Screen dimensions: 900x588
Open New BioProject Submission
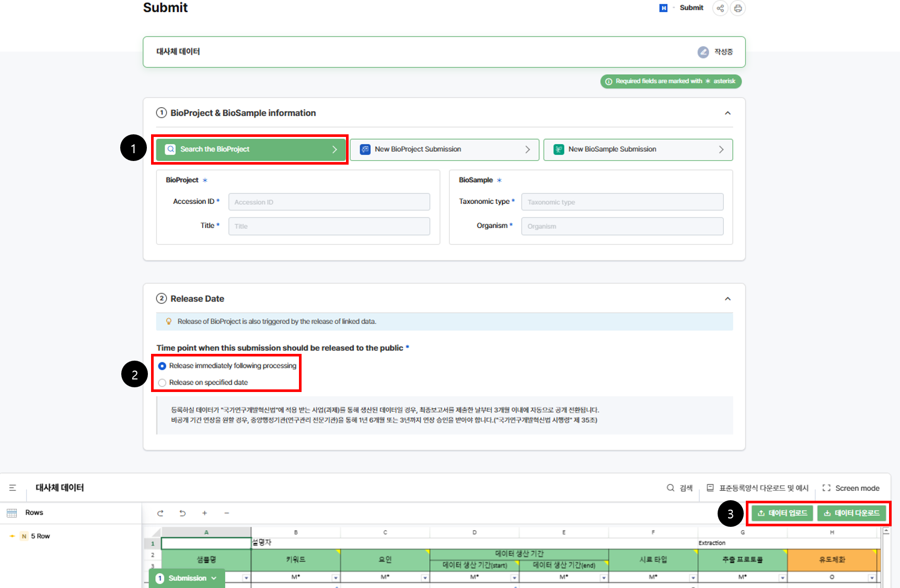click(x=444, y=149)
